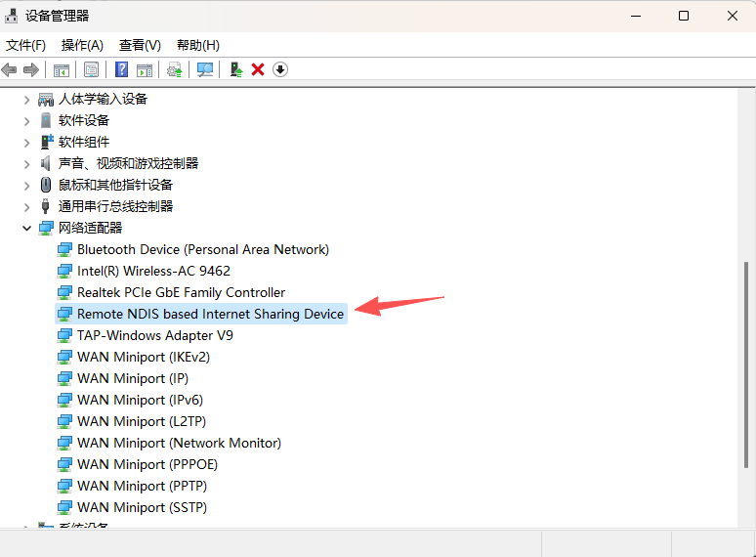Open the 帮助(H) menu

198,45
